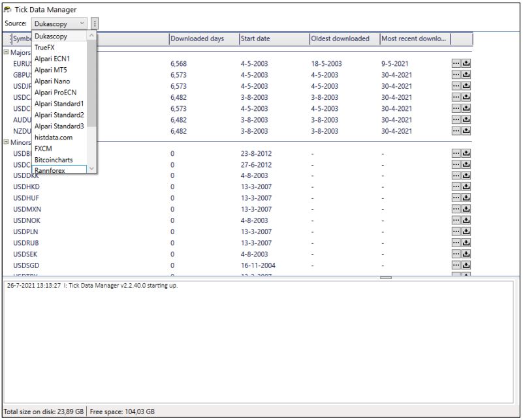This screenshot has width=523, height=420.
Task: Open options menu for USDRUB row
Action: pyautogui.click(x=456, y=243)
